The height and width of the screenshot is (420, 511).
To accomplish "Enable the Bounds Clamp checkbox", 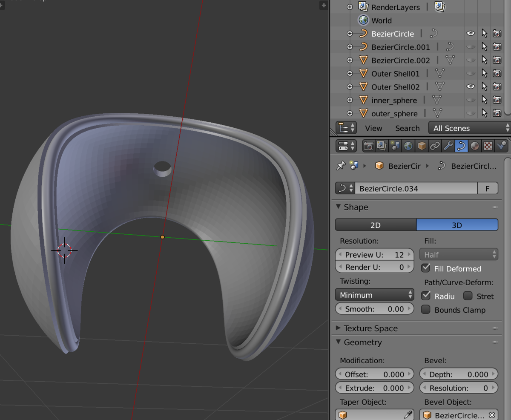I will pos(425,310).
